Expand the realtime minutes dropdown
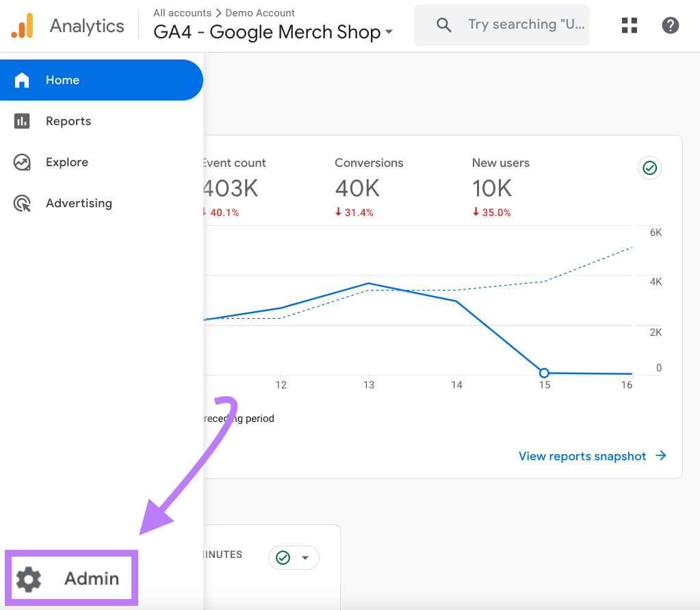This screenshot has height=610, width=700. coord(307,557)
